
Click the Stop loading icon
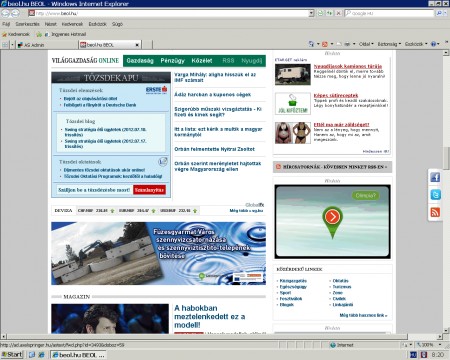[338, 13]
